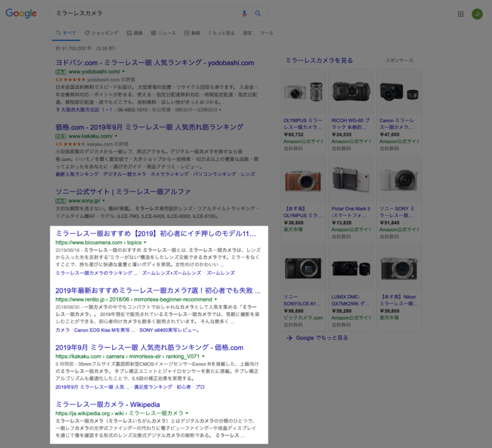Click the sponsor info icon
492x448 pixels.
click(x=411, y=60)
